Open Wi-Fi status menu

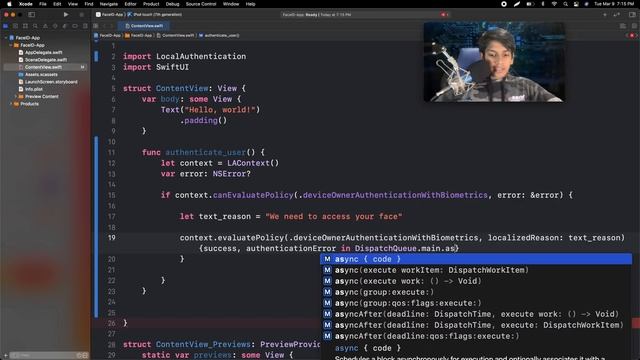tap(554, 4)
